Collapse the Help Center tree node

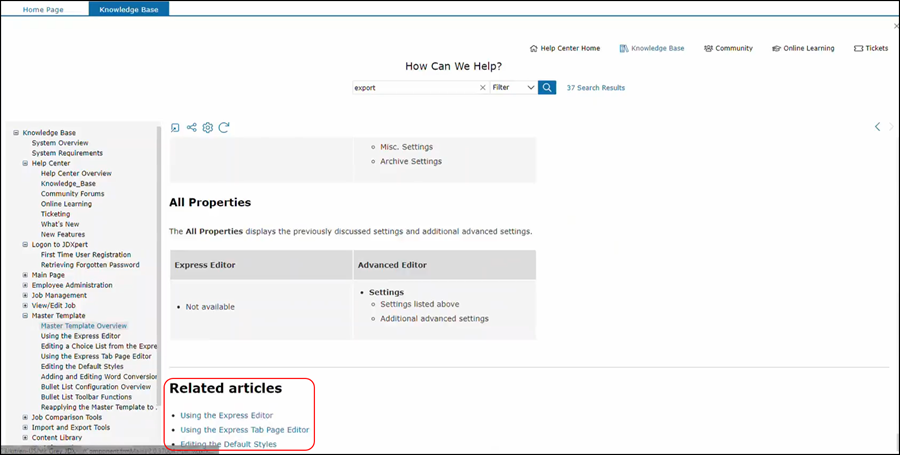point(25,164)
